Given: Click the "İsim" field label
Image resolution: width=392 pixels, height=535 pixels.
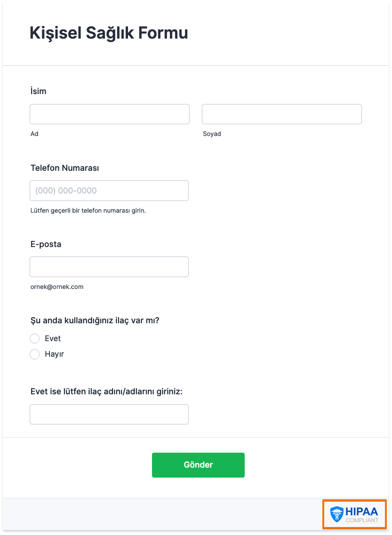Looking at the screenshot, I should pyautogui.click(x=38, y=91).
